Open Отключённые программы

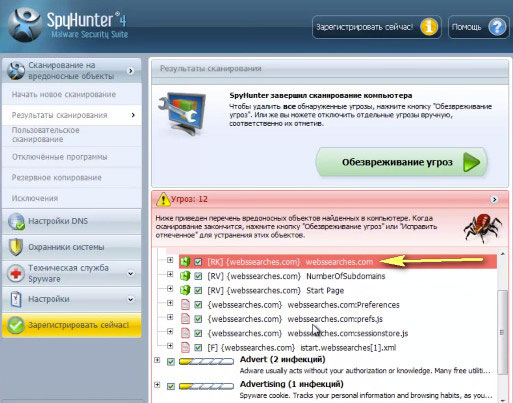(72, 157)
